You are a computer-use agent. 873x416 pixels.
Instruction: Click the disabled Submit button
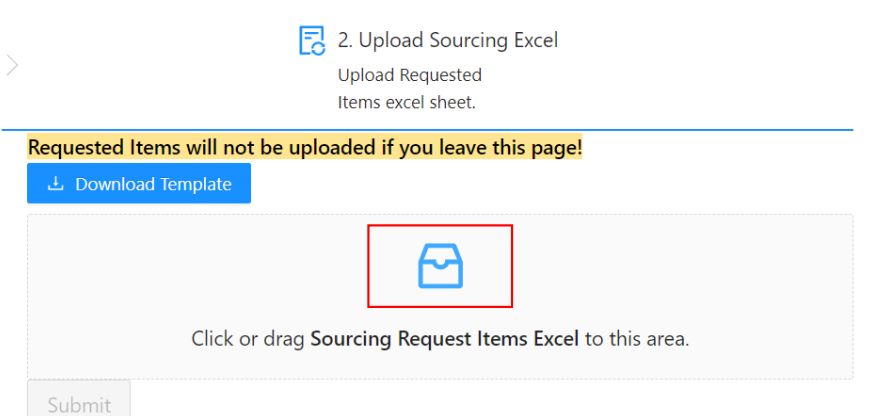79,399
